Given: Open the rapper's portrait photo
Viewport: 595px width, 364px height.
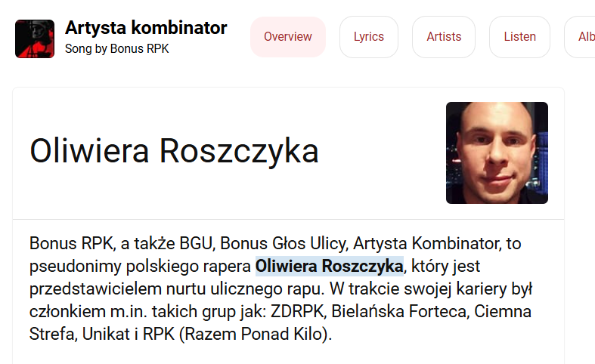Looking at the screenshot, I should (497, 153).
